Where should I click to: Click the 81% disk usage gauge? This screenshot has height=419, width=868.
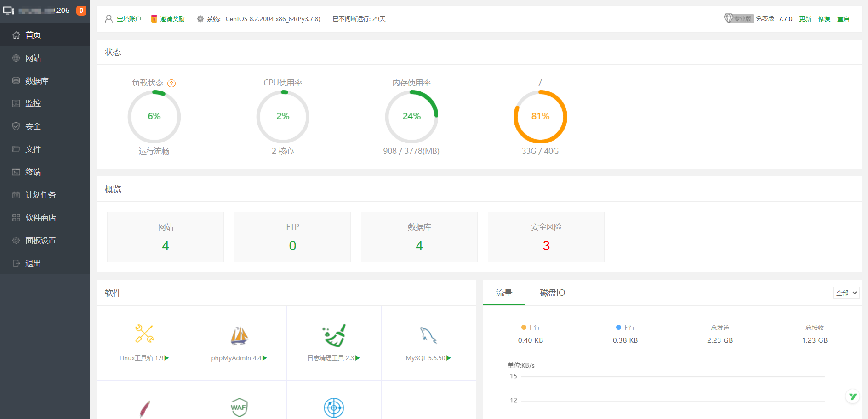540,117
